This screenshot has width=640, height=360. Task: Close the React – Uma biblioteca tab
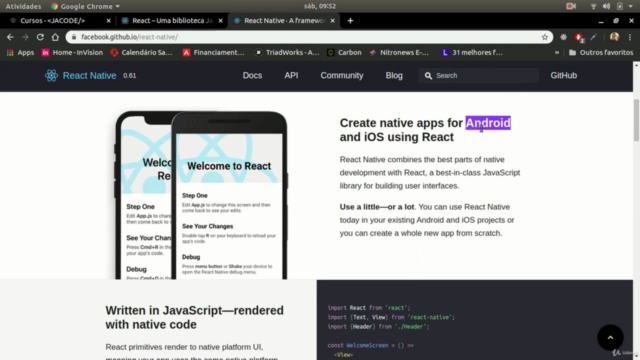[x=220, y=21]
